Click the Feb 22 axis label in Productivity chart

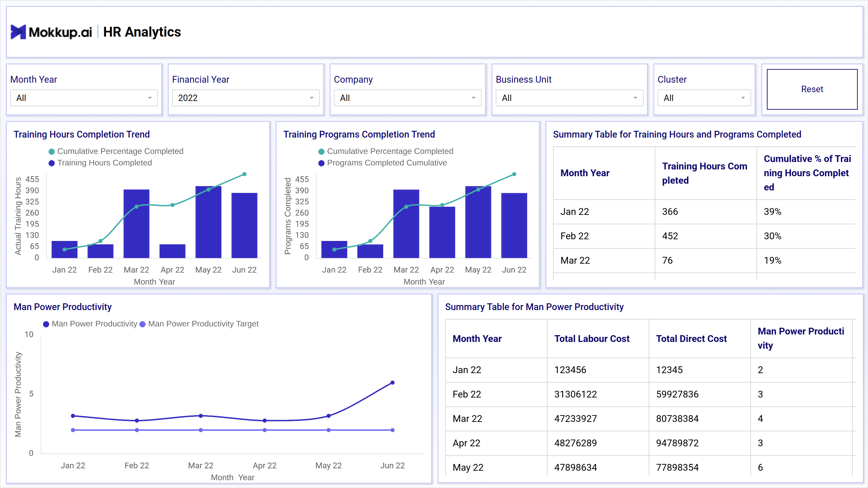[x=137, y=466]
